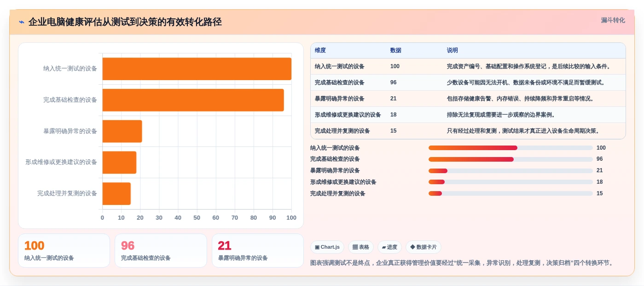Click the 纳入统一测试的设备 progress bar
Viewport: 644px width, 286px height.
[x=511, y=148]
